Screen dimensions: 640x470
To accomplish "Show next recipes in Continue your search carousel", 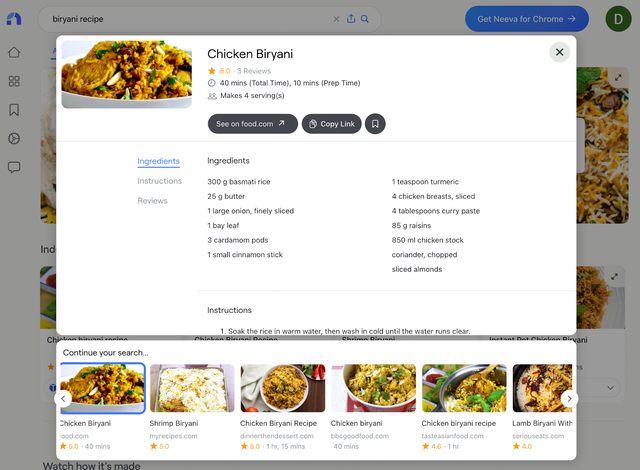I will click(569, 399).
